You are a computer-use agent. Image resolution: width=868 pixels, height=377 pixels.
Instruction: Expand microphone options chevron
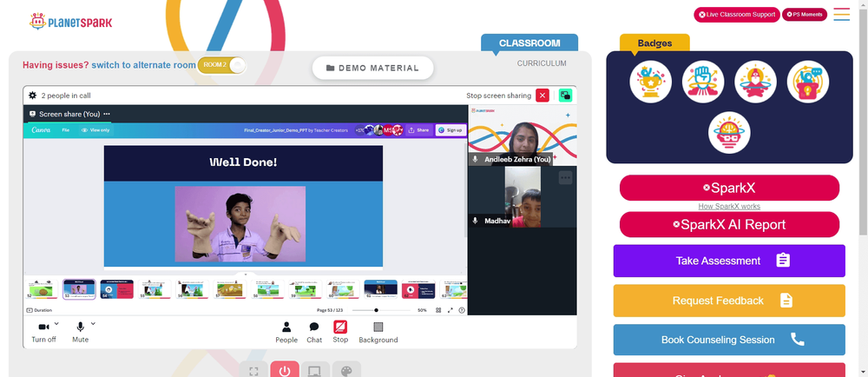(x=93, y=323)
